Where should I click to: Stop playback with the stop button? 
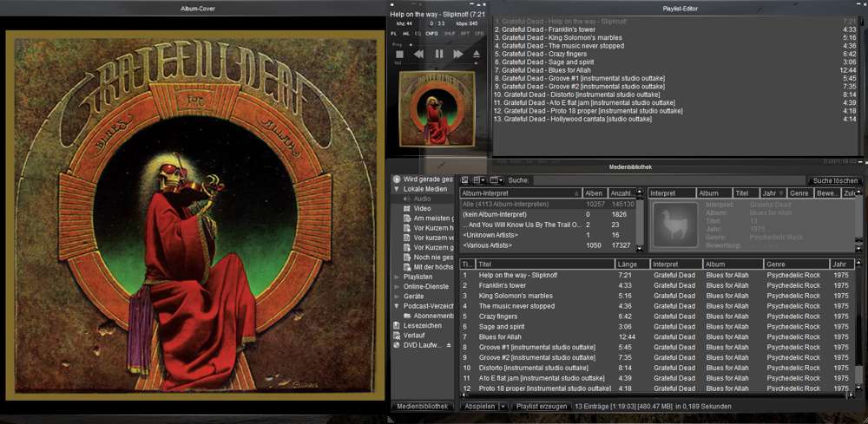(x=399, y=54)
